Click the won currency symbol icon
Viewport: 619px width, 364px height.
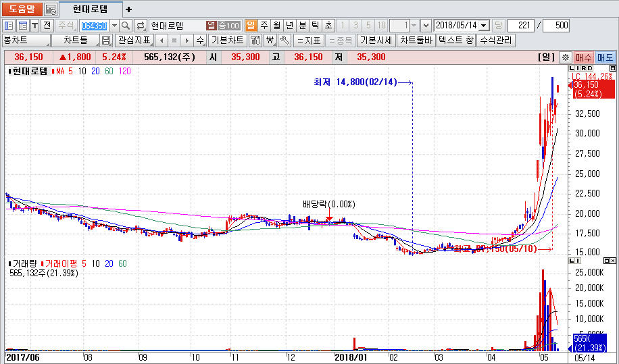pyautogui.click(x=270, y=41)
